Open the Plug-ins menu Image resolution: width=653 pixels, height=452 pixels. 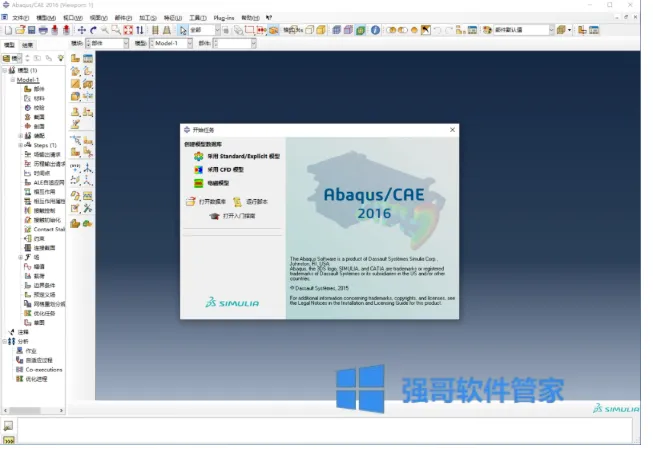(224, 18)
